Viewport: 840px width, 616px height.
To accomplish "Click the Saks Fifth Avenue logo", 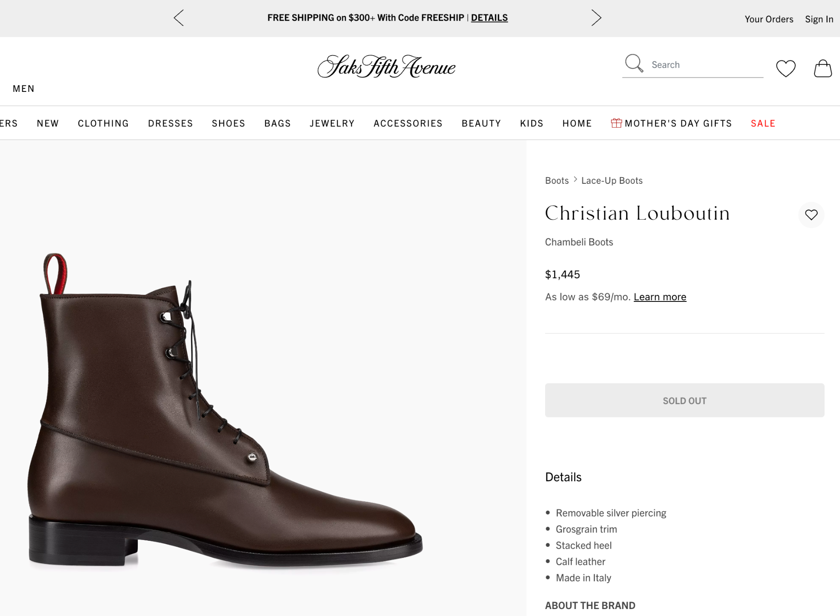I will [x=386, y=66].
